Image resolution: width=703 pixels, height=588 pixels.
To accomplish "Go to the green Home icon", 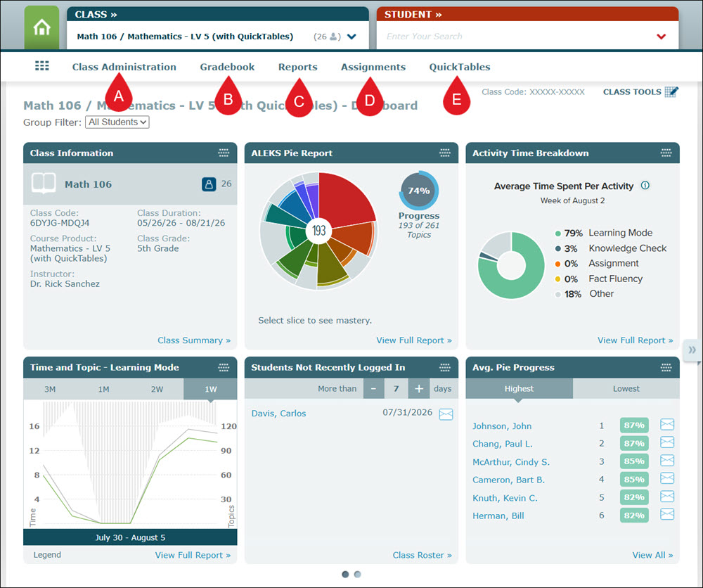I will [x=41, y=27].
